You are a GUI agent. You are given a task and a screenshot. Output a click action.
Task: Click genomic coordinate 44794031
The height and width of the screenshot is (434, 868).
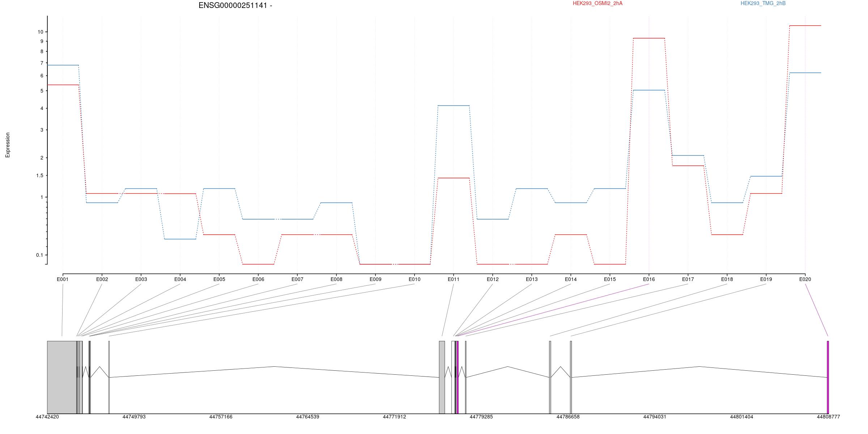655,417
